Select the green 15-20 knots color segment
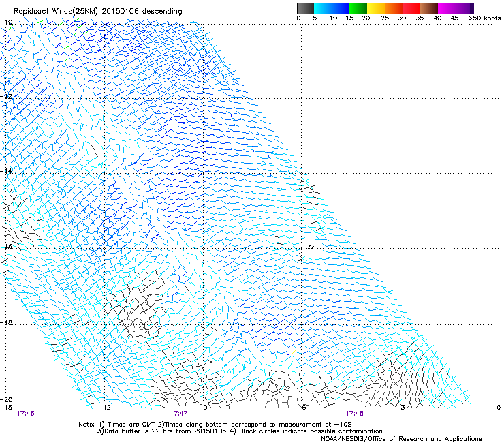Viewport: 504px width, 443px height. (358, 8)
